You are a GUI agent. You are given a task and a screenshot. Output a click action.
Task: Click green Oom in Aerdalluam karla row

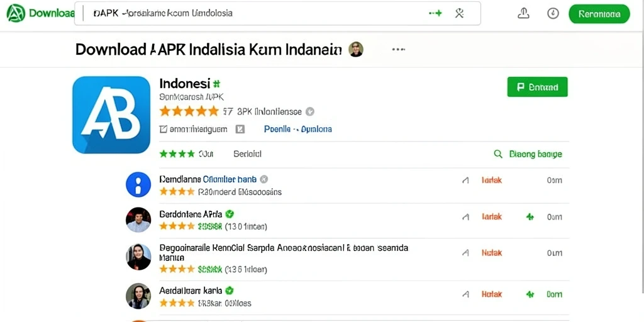click(x=555, y=294)
